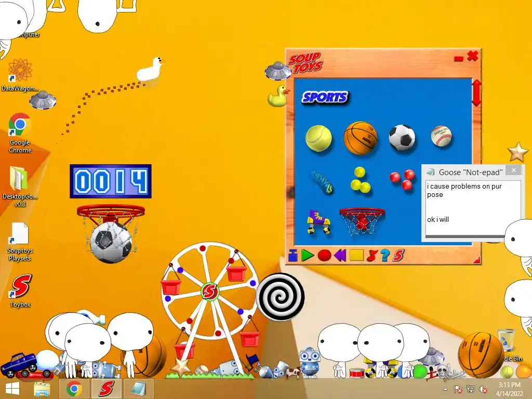532x399 pixels.
Task: Click the yellow rubber duck toy
Action: point(278,96)
